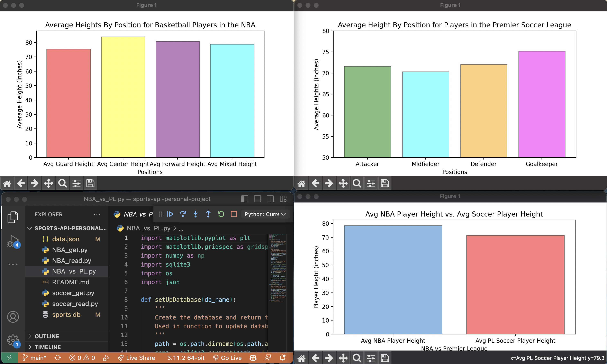Toggle primary sidebar layout in VS Code title bar
The width and height of the screenshot is (607, 364).
(245, 199)
